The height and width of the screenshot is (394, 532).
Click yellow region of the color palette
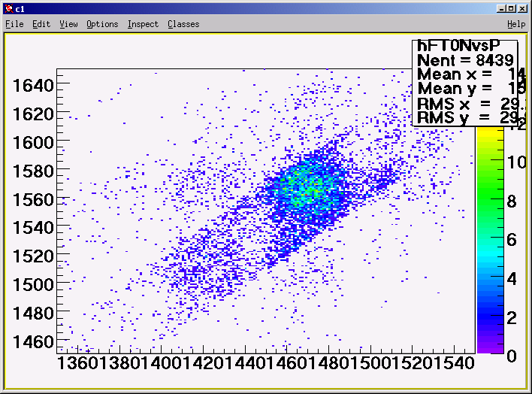tap(490, 133)
